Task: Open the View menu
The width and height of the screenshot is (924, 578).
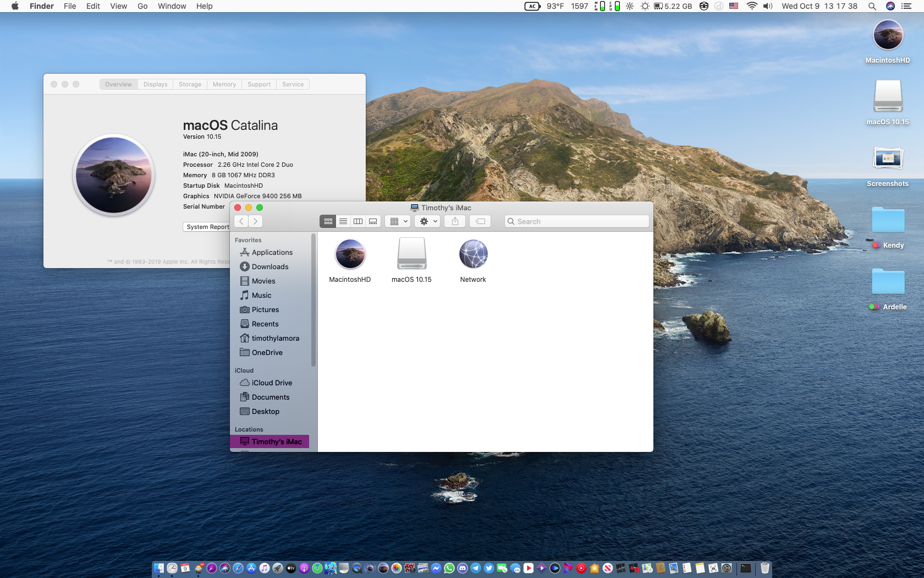Action: click(118, 6)
